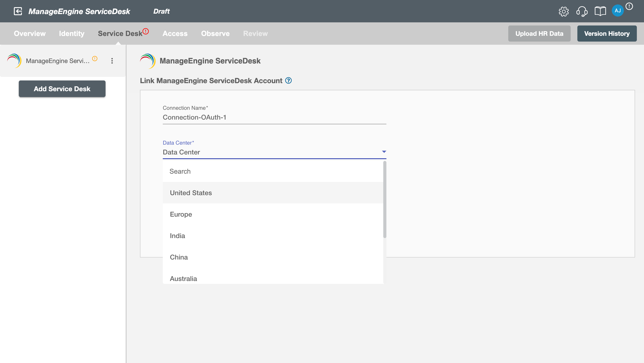Select Australia from the data center list

184,279
